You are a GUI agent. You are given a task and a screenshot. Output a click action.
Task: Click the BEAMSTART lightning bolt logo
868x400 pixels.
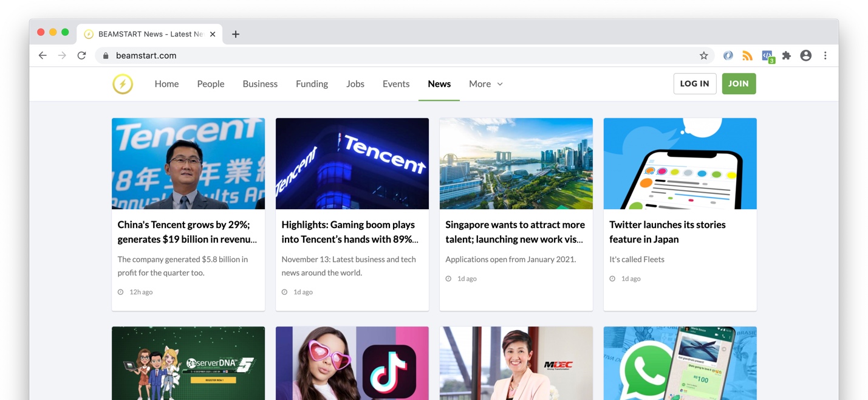click(123, 84)
